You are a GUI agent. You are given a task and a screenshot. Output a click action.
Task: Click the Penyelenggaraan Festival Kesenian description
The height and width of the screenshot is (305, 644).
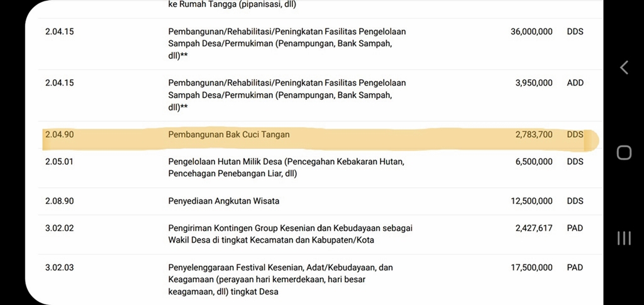[x=280, y=279]
